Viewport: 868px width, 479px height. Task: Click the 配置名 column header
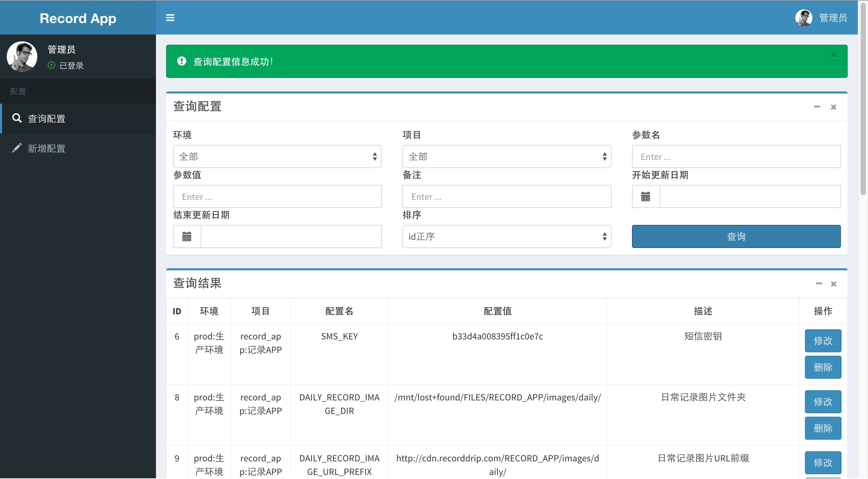(x=339, y=311)
